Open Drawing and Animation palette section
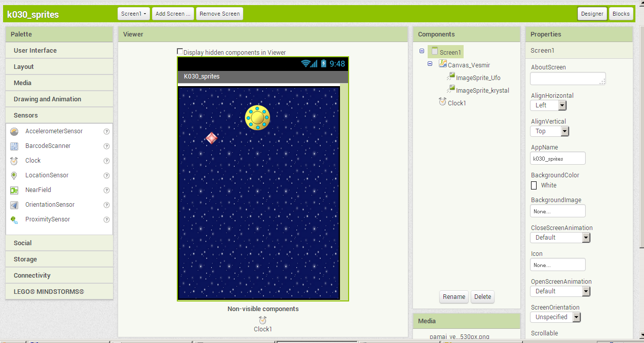644x343 pixels. pyautogui.click(x=59, y=99)
